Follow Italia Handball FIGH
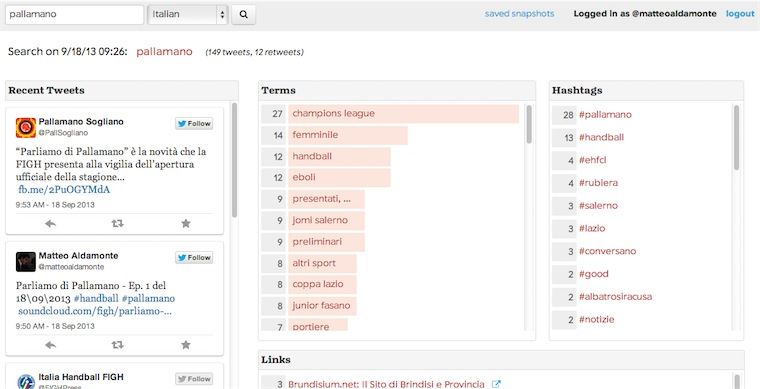Image resolution: width=760 pixels, height=389 pixels. click(194, 379)
